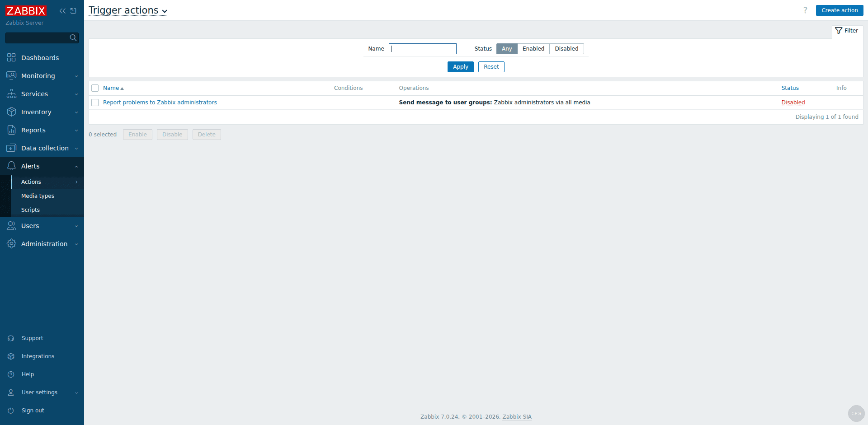Click the Data collection icon
The height and width of the screenshot is (425, 868).
tap(11, 148)
